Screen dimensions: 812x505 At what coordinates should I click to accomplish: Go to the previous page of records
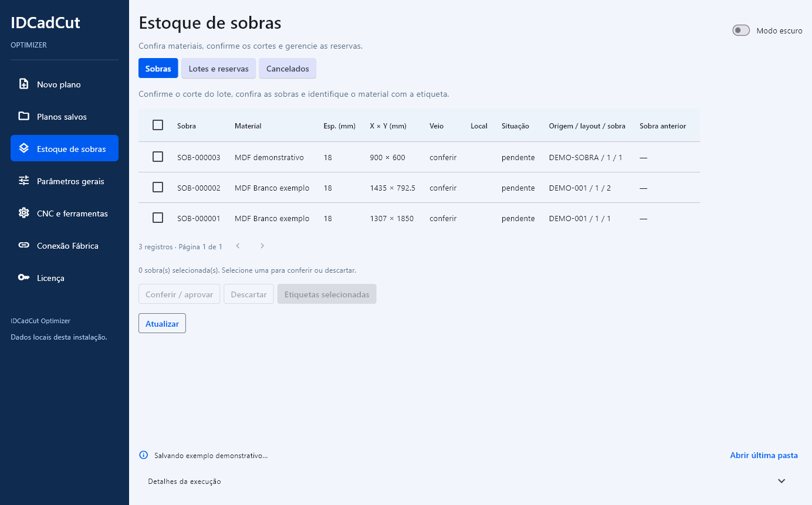click(238, 246)
